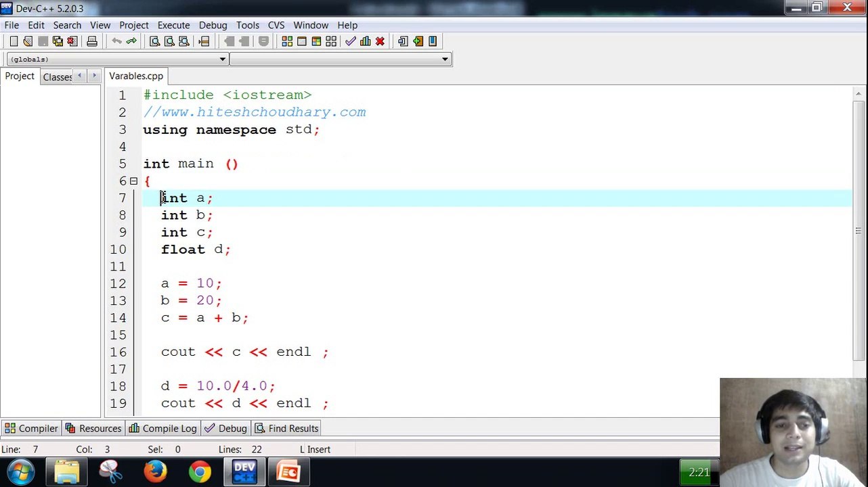Click the Insert snippet toolbar icon
This screenshot has width=868, height=487.
(403, 41)
